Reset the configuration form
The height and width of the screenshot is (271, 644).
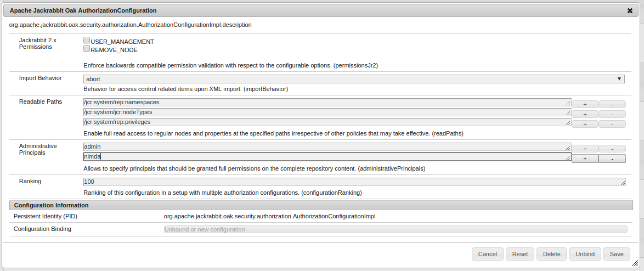[520, 254]
